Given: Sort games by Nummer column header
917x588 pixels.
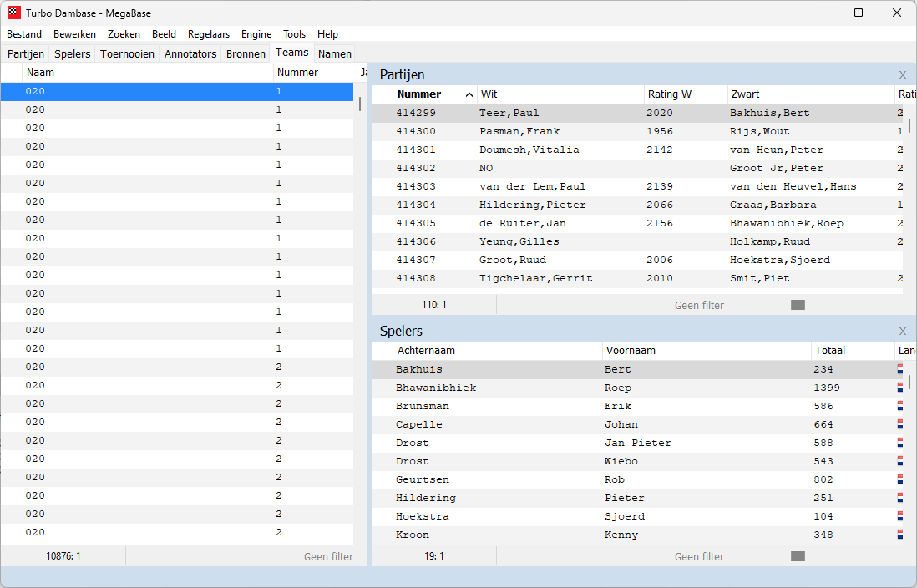Looking at the screenshot, I should pyautogui.click(x=434, y=94).
